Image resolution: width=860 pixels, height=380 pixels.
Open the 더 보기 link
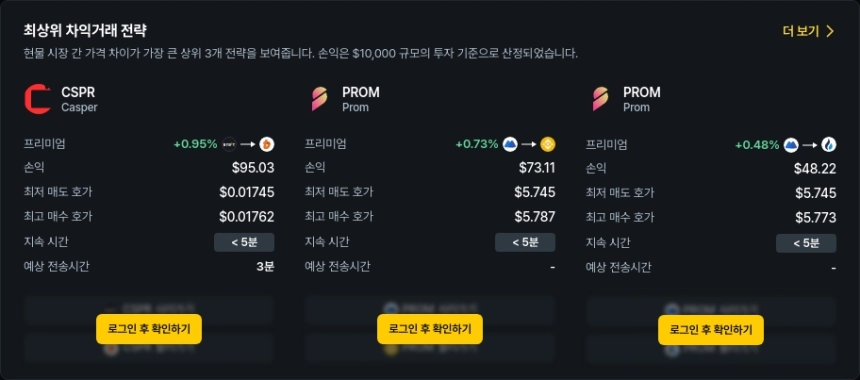(x=808, y=31)
